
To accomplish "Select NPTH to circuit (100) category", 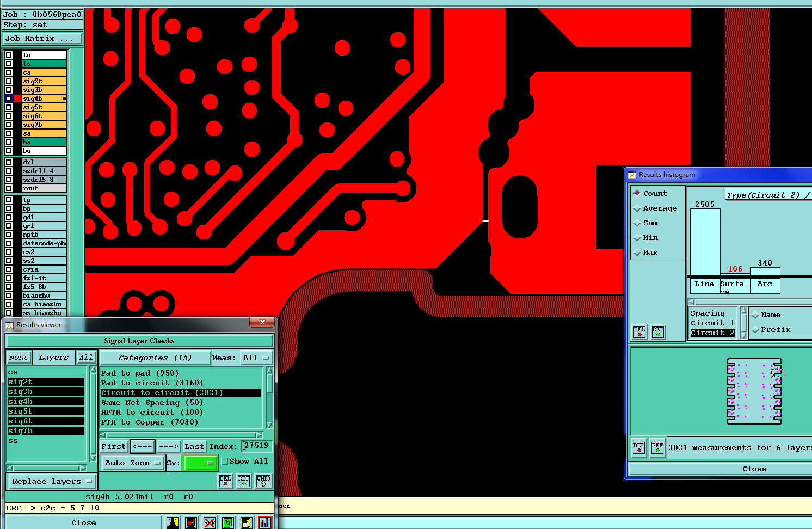I will click(181, 413).
